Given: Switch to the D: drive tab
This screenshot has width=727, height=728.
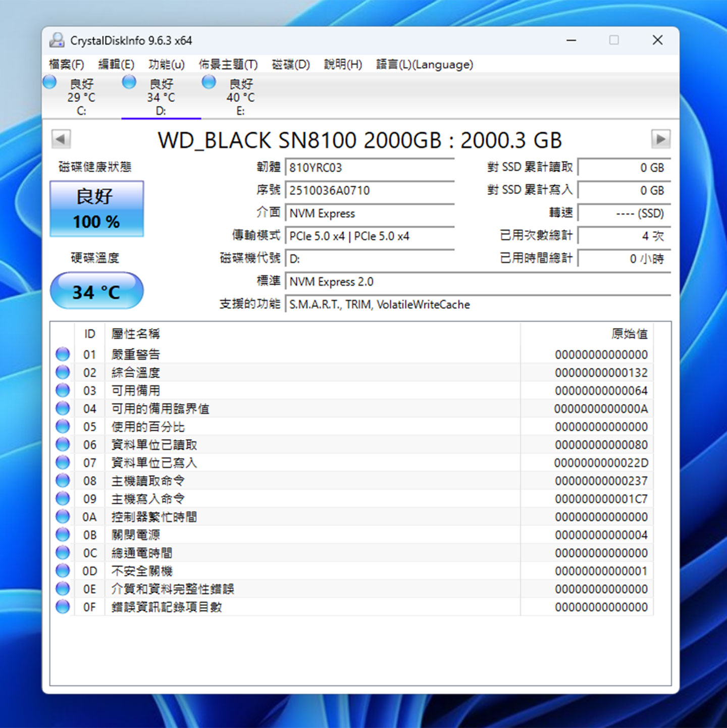Looking at the screenshot, I should click(x=161, y=96).
